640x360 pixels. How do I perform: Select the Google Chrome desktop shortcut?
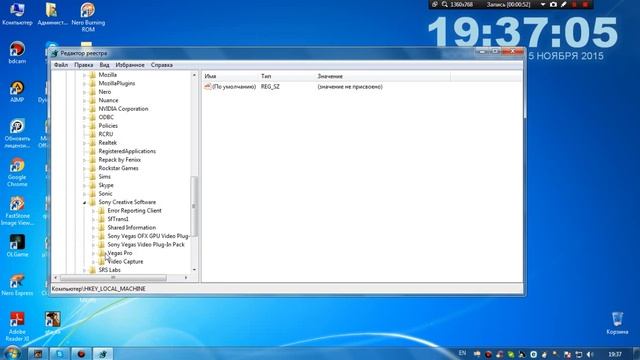pyautogui.click(x=17, y=172)
